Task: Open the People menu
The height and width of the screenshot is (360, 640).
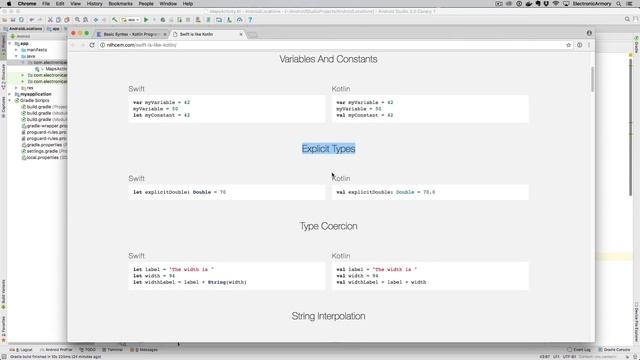Action: [146, 4]
